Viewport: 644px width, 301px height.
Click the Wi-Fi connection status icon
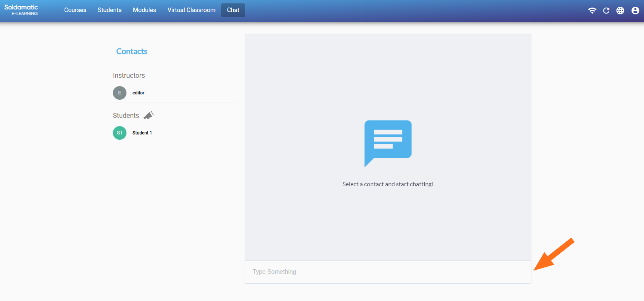click(592, 11)
